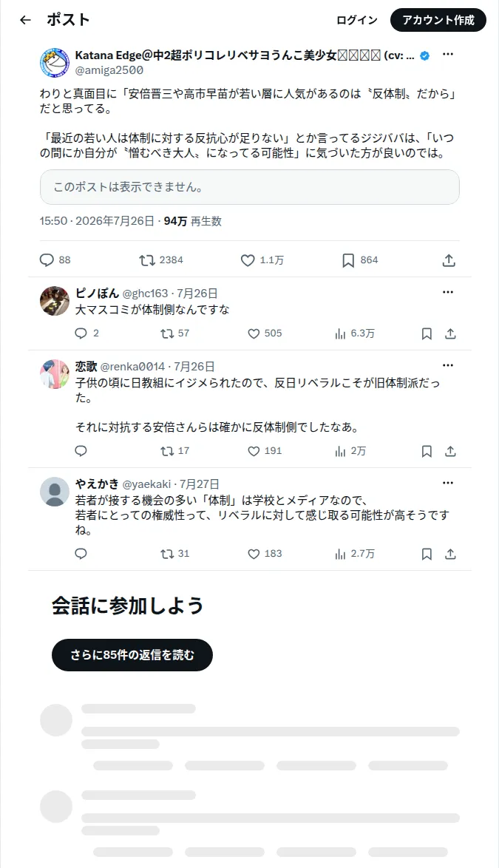Share the main post via the upload icon
This screenshot has height=868, width=499.
pos(449,260)
